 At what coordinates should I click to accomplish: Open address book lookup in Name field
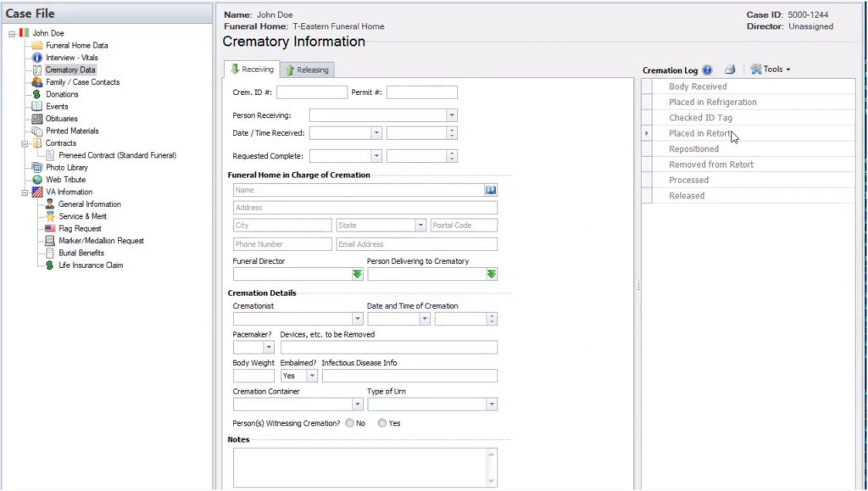491,190
